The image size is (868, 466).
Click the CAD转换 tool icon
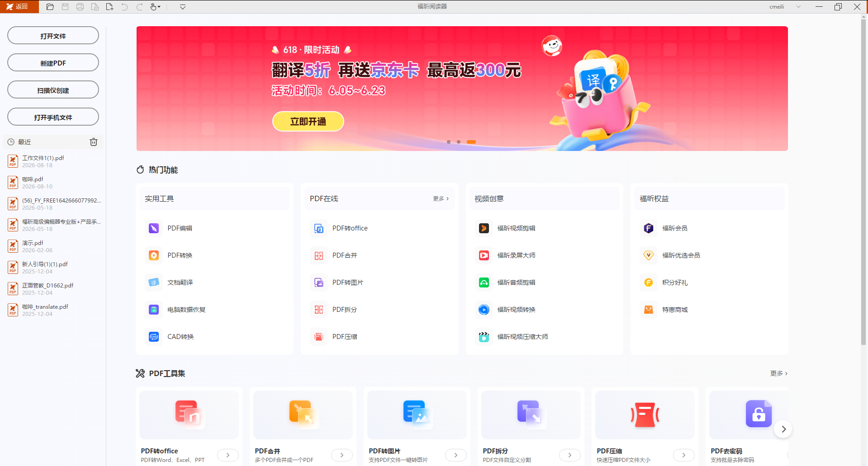(x=154, y=337)
